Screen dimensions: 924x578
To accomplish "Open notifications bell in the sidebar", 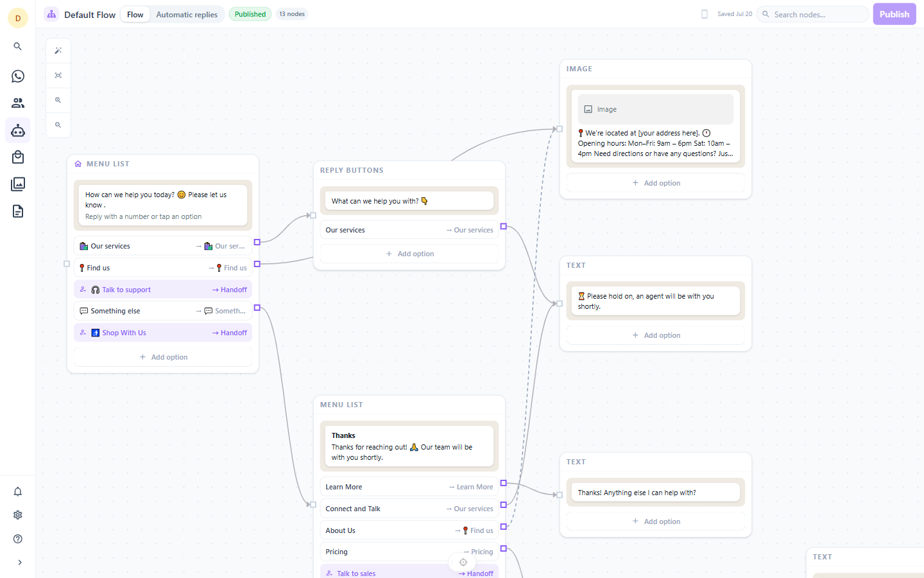I will (18, 491).
